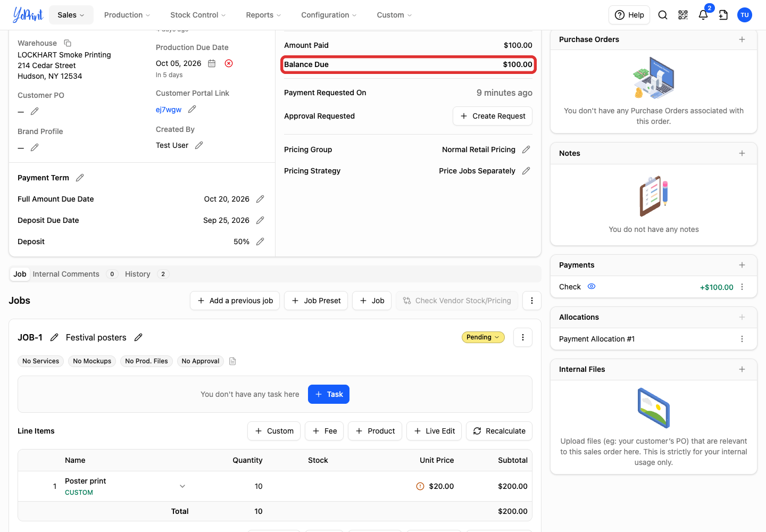Open the Production menu
Image resolution: width=766 pixels, height=532 pixels.
[x=127, y=15]
